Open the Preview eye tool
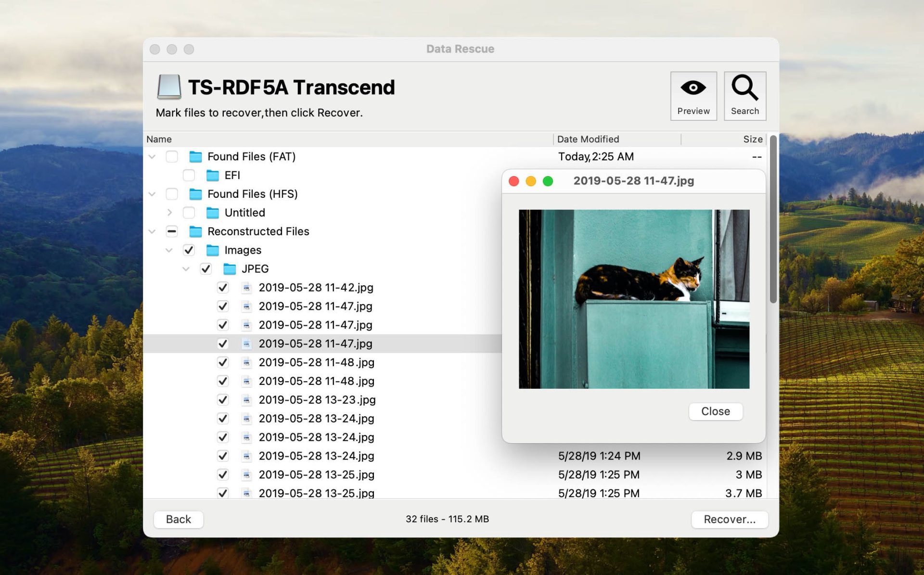 pos(693,95)
